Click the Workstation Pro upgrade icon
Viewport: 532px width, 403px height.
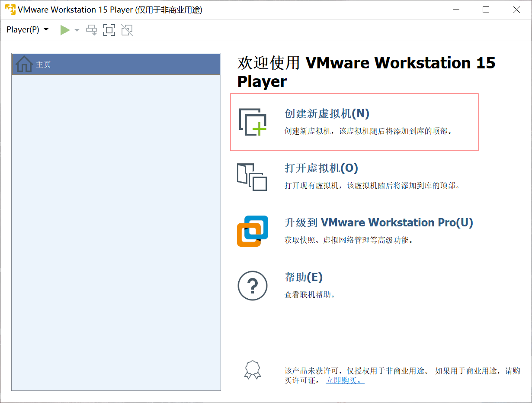[x=253, y=231]
